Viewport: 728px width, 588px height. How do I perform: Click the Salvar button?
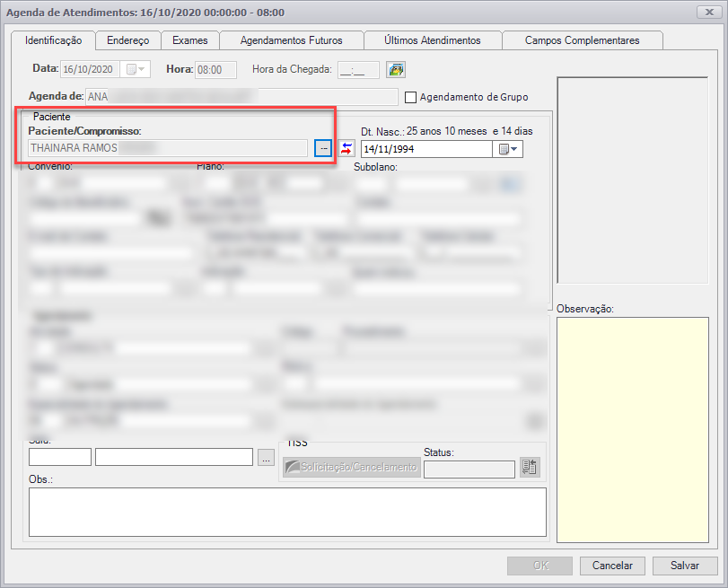click(685, 566)
